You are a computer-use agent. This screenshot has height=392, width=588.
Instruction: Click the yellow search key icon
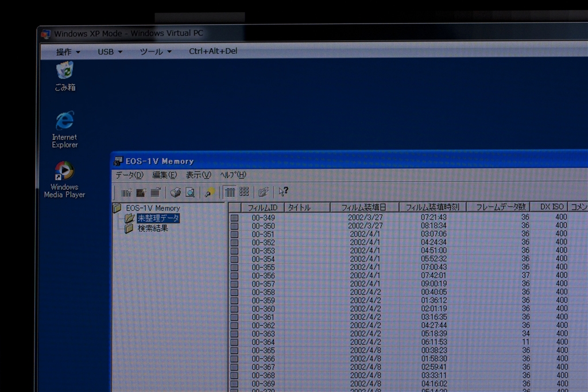209,192
